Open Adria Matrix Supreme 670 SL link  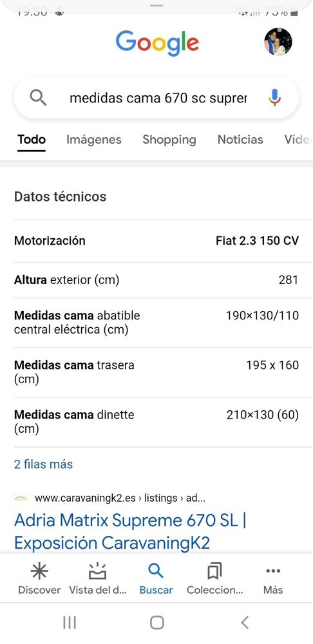point(130,531)
